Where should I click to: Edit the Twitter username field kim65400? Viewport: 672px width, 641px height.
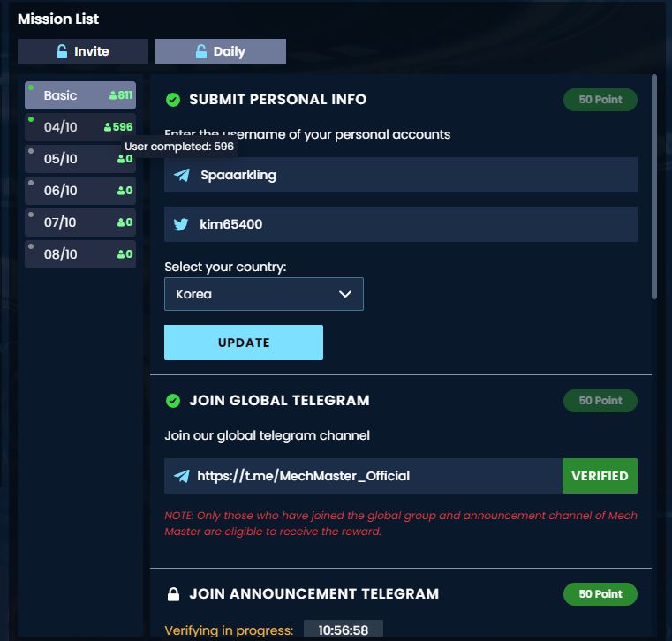(401, 224)
